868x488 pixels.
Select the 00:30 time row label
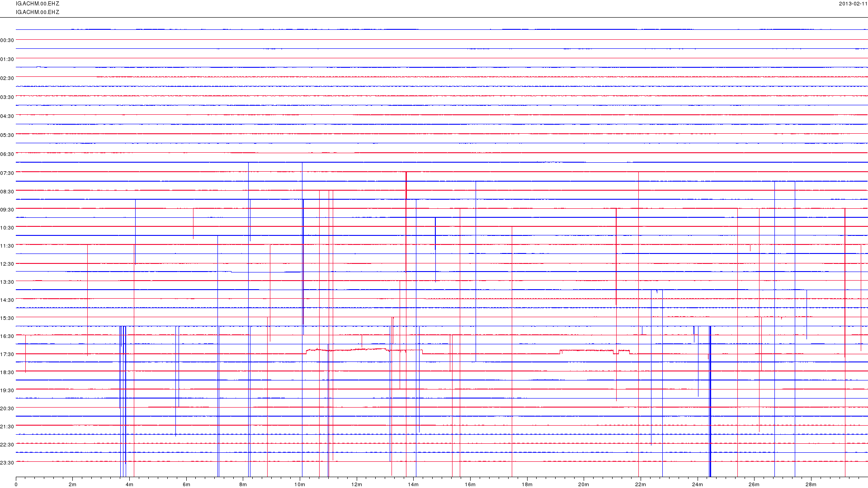(x=7, y=40)
